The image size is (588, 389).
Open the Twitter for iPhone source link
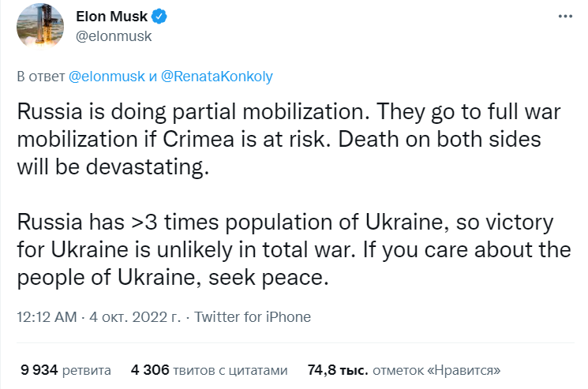click(x=253, y=317)
